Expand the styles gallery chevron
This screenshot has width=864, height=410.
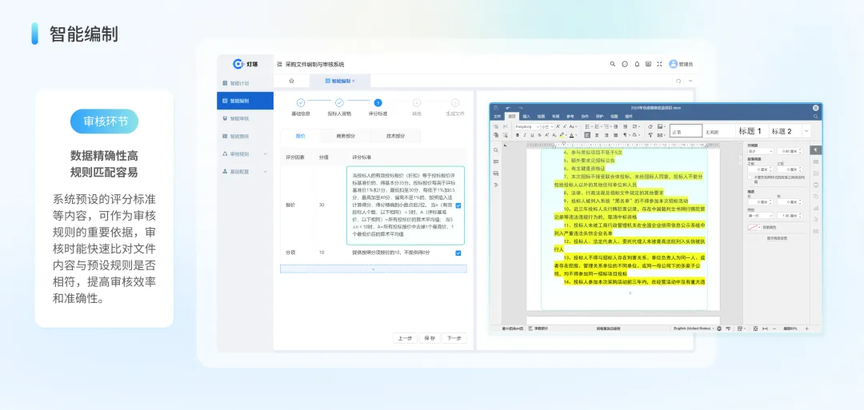[806, 131]
